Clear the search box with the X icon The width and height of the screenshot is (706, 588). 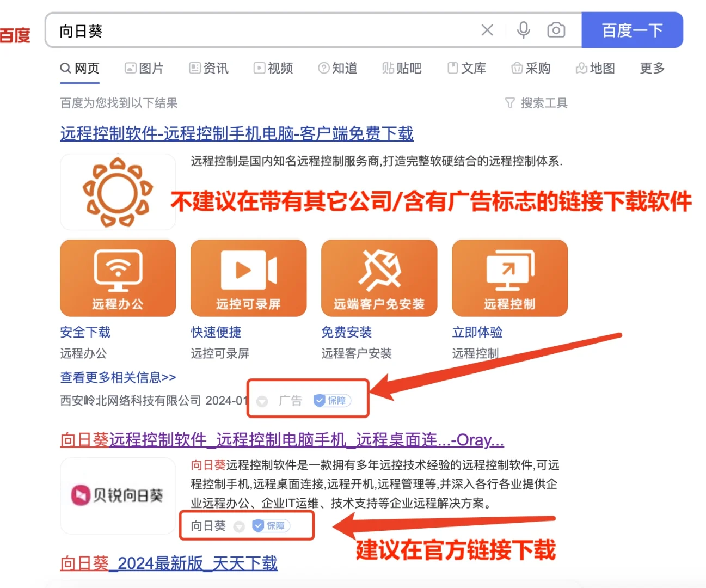coord(487,30)
